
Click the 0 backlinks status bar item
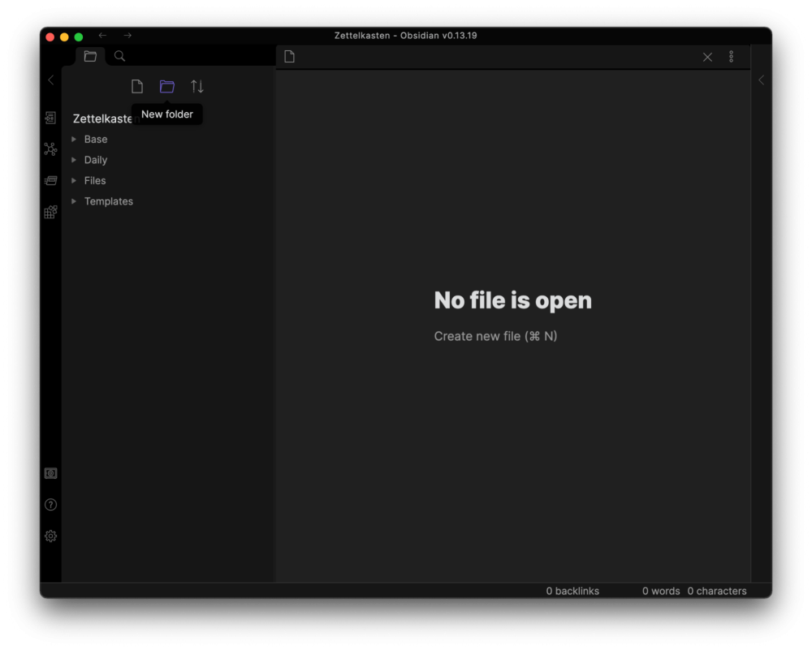(572, 591)
